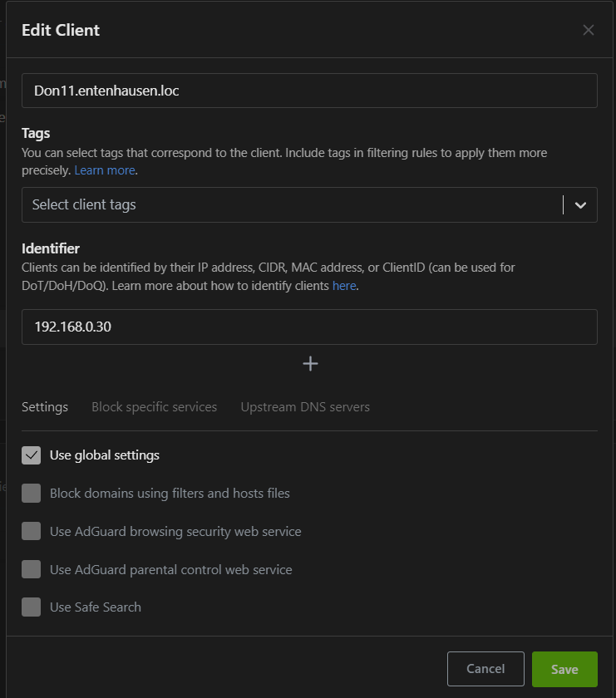
Task: Follow the Learn more link under Tags
Action: (x=104, y=170)
